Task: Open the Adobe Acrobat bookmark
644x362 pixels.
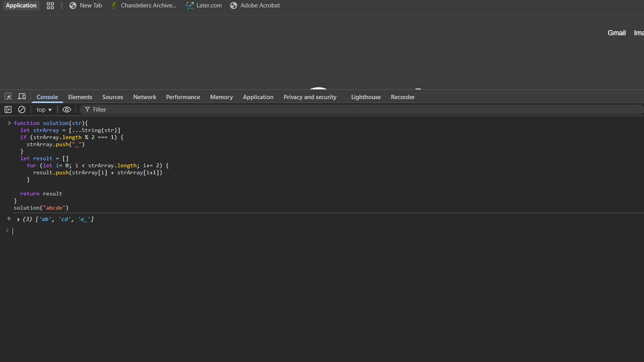Action: 255,5
